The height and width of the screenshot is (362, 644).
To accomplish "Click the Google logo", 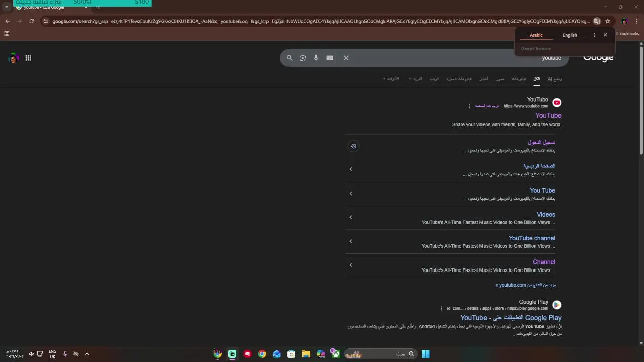I will (x=598, y=58).
